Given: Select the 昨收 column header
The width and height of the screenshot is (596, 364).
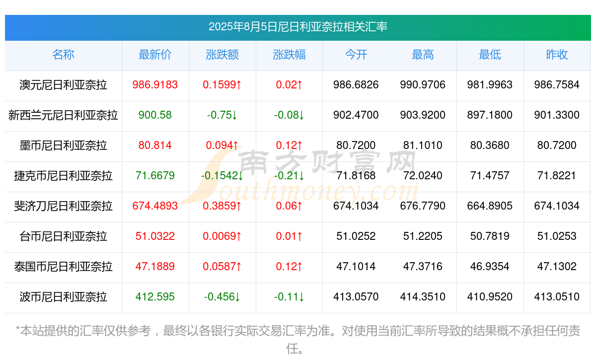Looking at the screenshot, I should (x=557, y=55).
